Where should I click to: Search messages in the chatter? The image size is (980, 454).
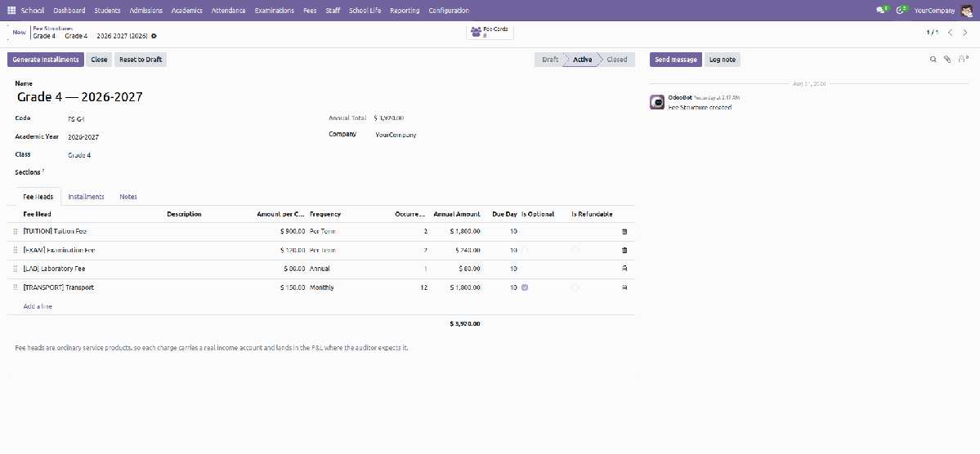point(933,60)
